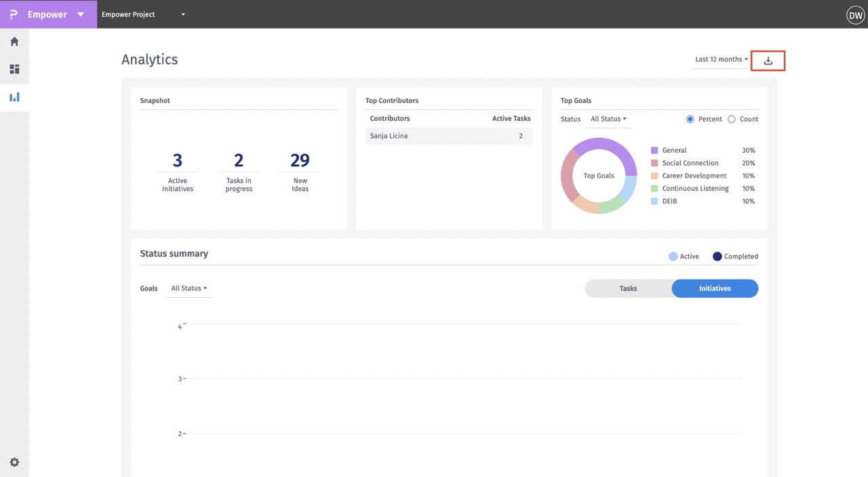868x477 pixels.
Task: Open the Top Goals All Status dropdown
Action: pos(608,119)
